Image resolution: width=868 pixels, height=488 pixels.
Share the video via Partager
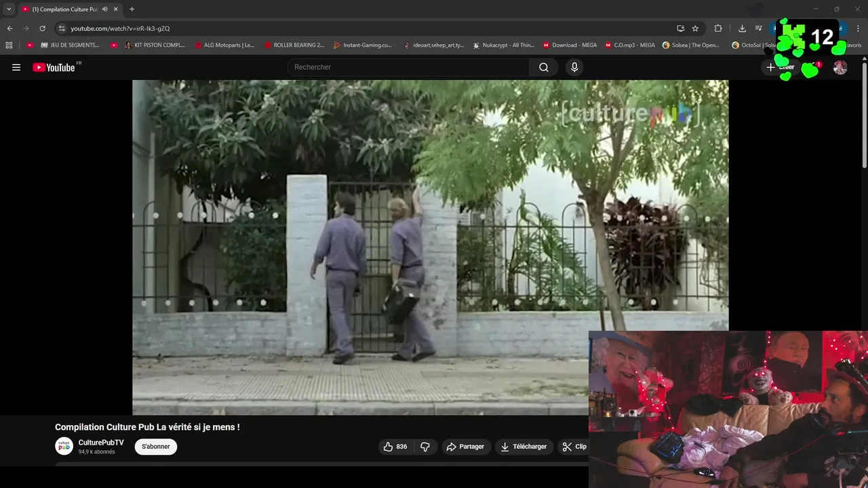(465, 447)
